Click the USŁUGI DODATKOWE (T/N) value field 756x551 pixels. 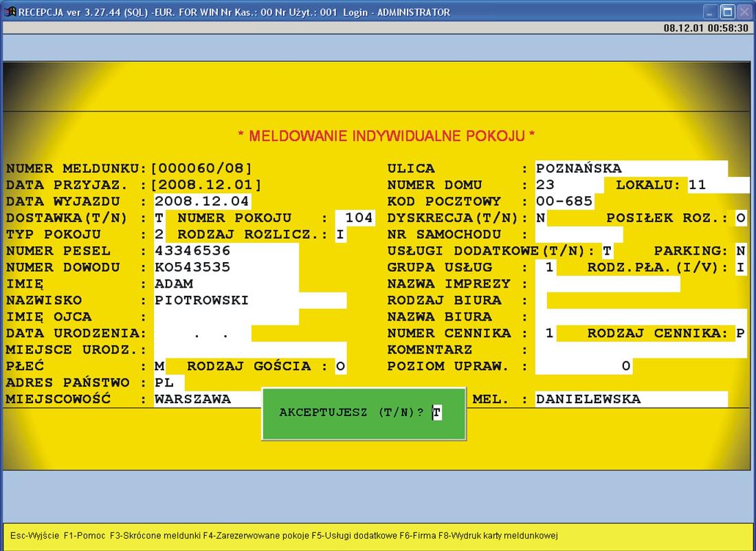click(x=607, y=251)
